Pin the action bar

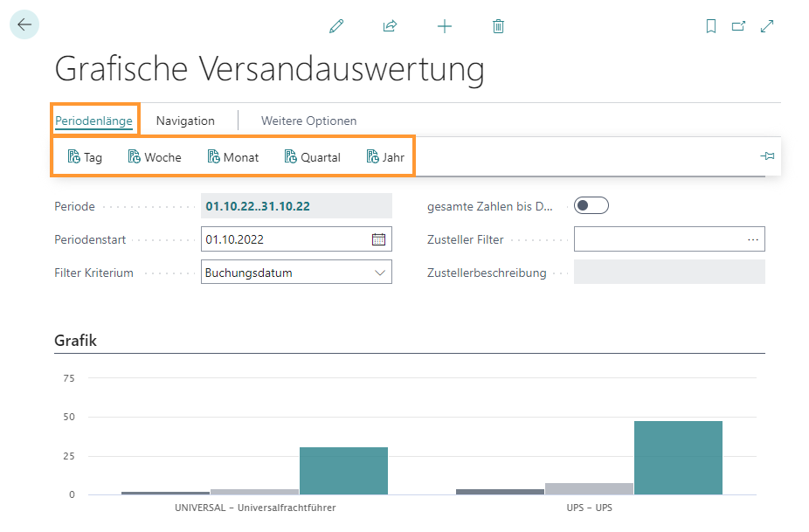pos(767,156)
